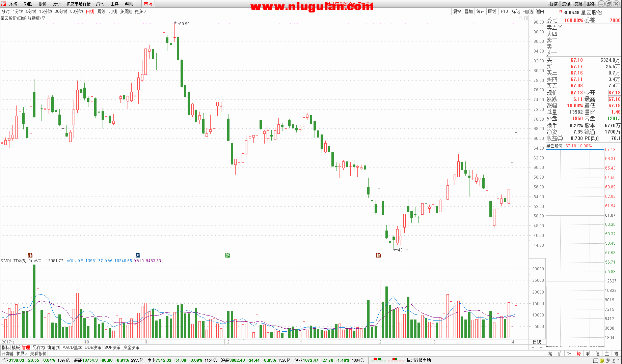Open the 扩展市场行情 menu
The image size is (622, 364).
tap(79, 4)
